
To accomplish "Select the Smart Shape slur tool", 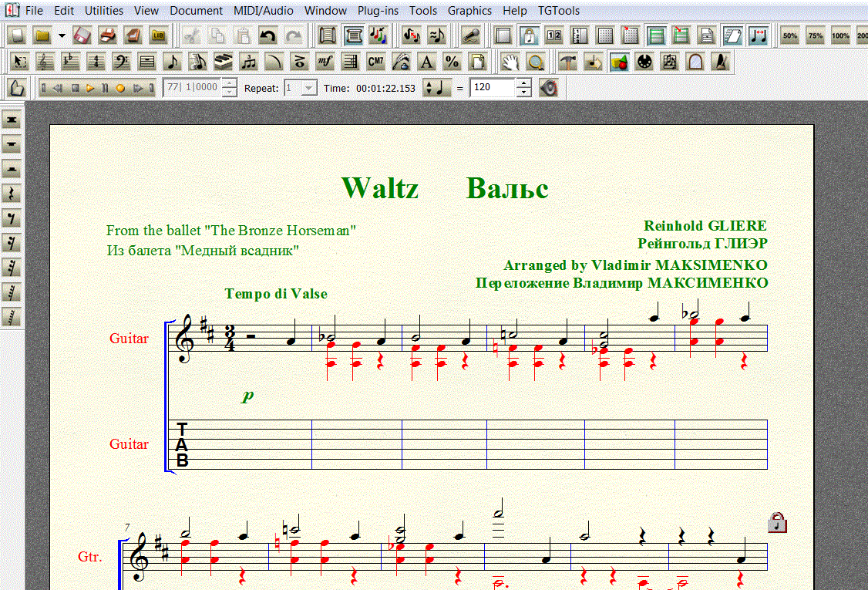I will pyautogui.click(x=274, y=62).
